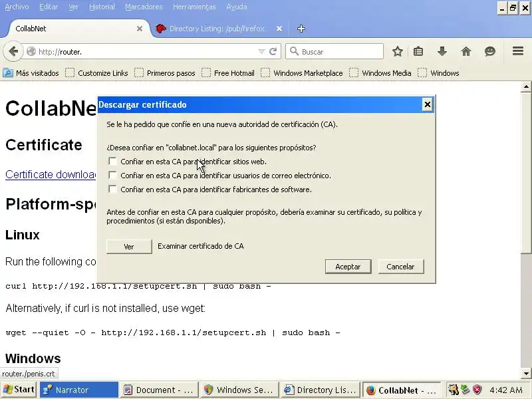The image size is (532, 399).
Task: Open the last Windows bookmark in toolbar
Action: click(438, 73)
